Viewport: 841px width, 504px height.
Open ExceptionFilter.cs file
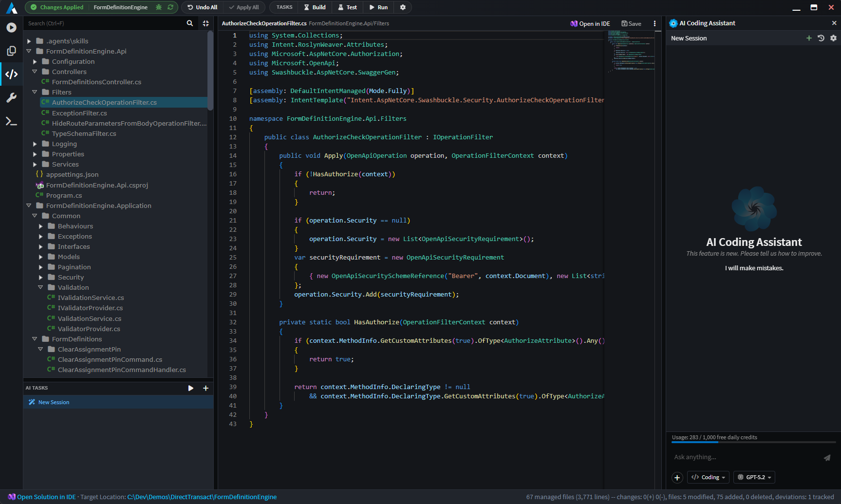point(79,113)
